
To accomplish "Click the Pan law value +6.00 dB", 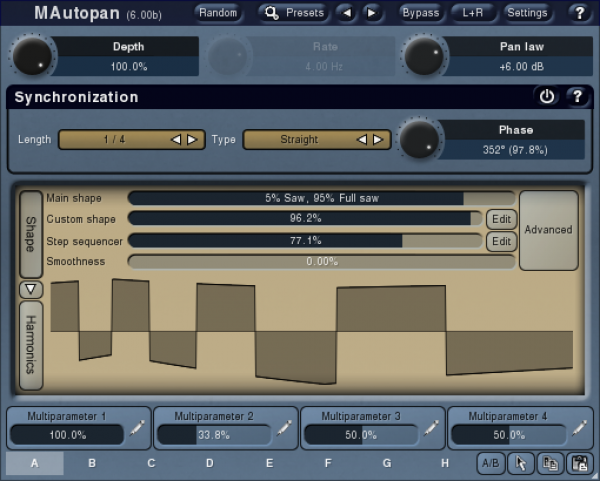I will (x=521, y=67).
